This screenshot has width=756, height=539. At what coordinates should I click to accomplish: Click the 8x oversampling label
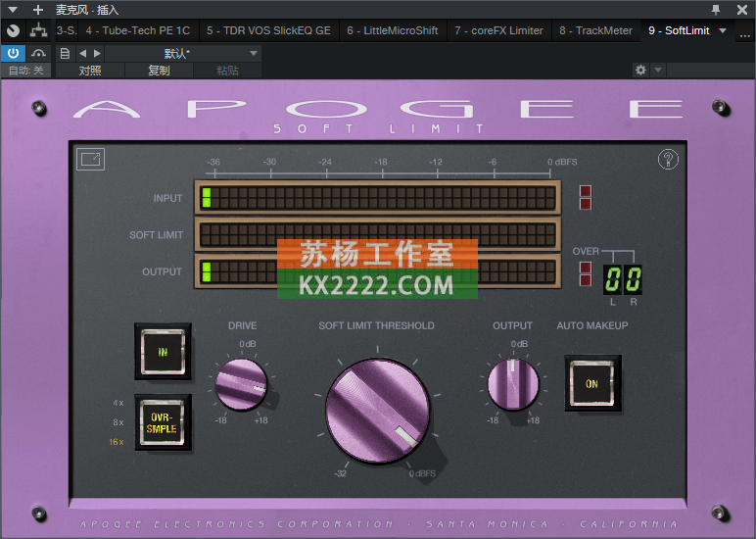click(118, 422)
